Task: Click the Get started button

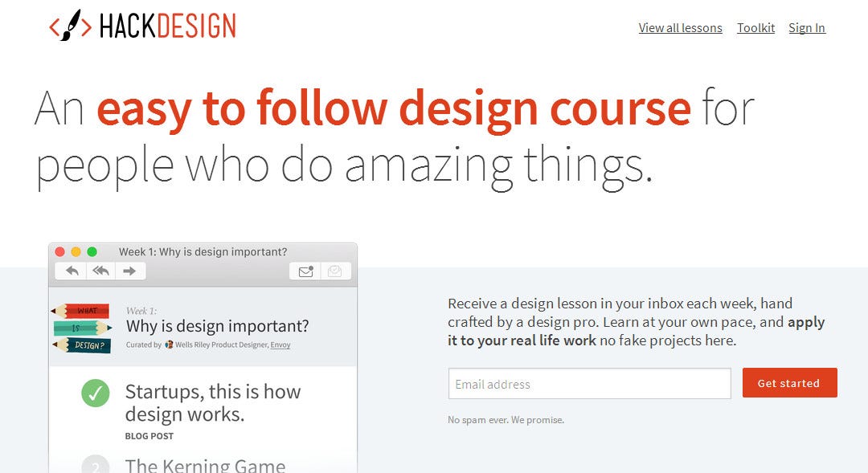Action: click(789, 383)
